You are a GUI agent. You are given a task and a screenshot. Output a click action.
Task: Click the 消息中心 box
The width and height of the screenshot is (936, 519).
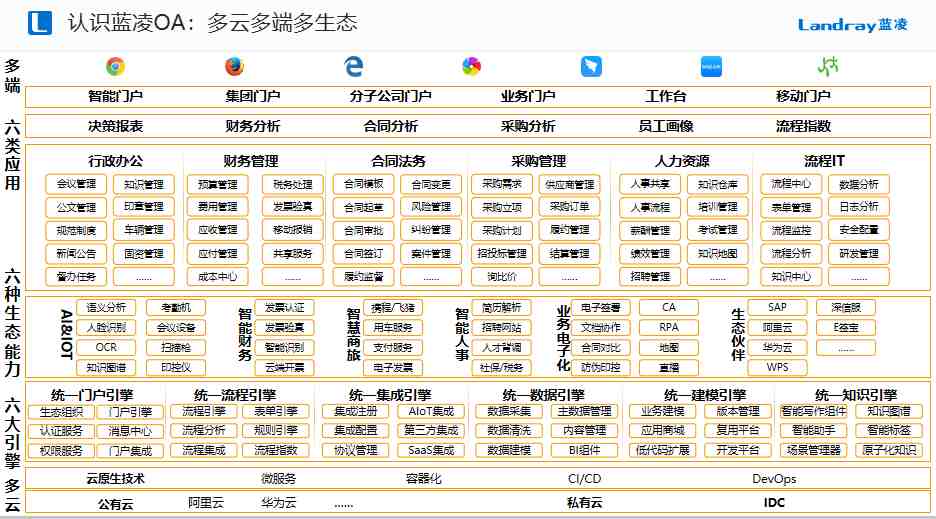[130, 431]
